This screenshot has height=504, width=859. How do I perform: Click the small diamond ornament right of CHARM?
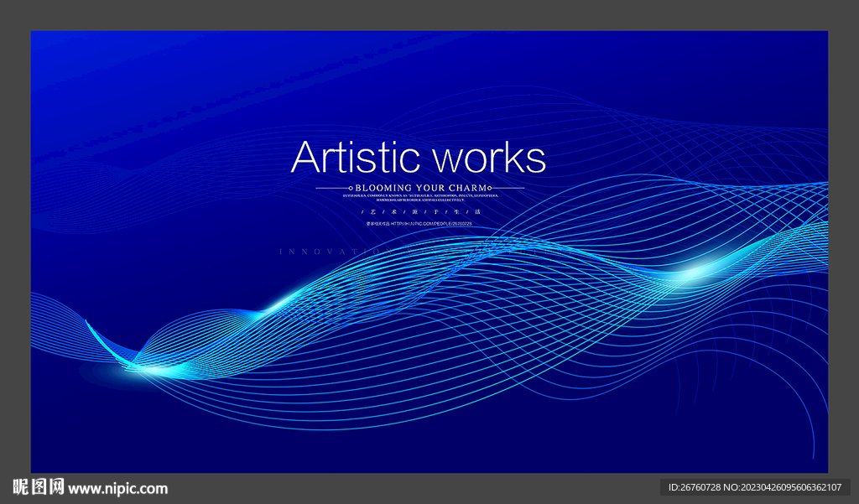click(x=489, y=188)
